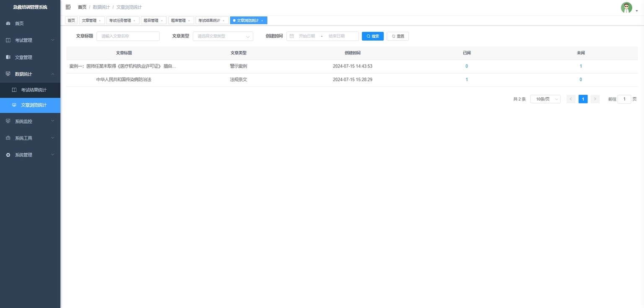Screen dimensions: 644x308
Task: Go to previous page arrow in pagination
Action: pyautogui.click(x=571, y=99)
